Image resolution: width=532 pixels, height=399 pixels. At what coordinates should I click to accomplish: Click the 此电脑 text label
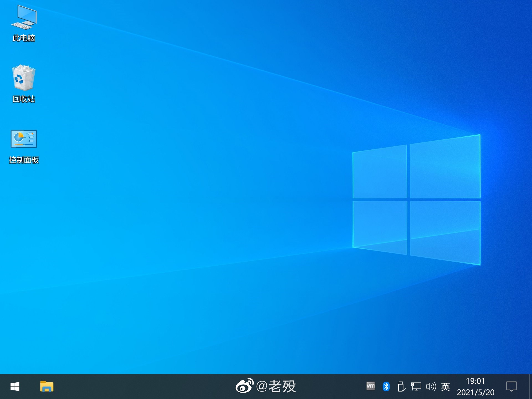24,38
